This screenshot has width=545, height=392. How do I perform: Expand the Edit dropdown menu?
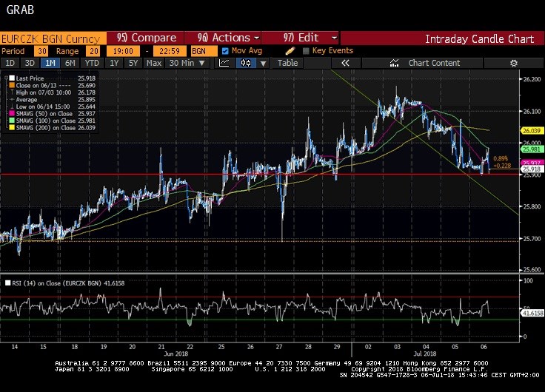click(x=311, y=38)
